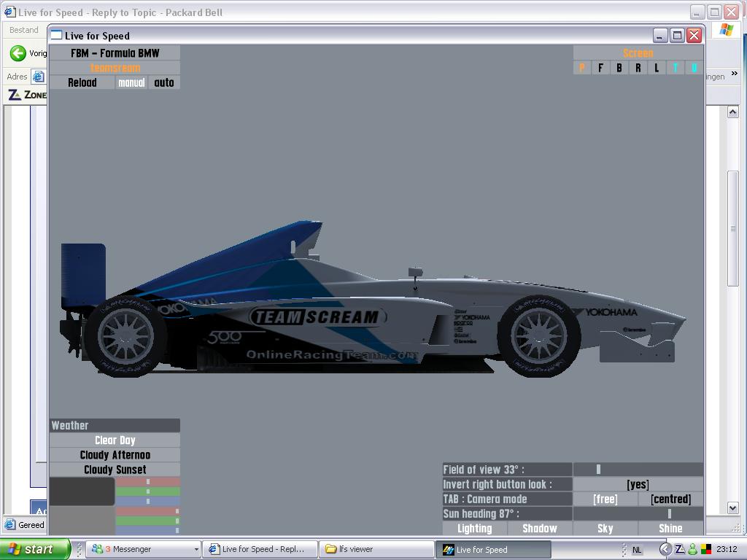This screenshot has width=747, height=560.
Task: Click the orange teamsream skin name
Action: point(115,68)
